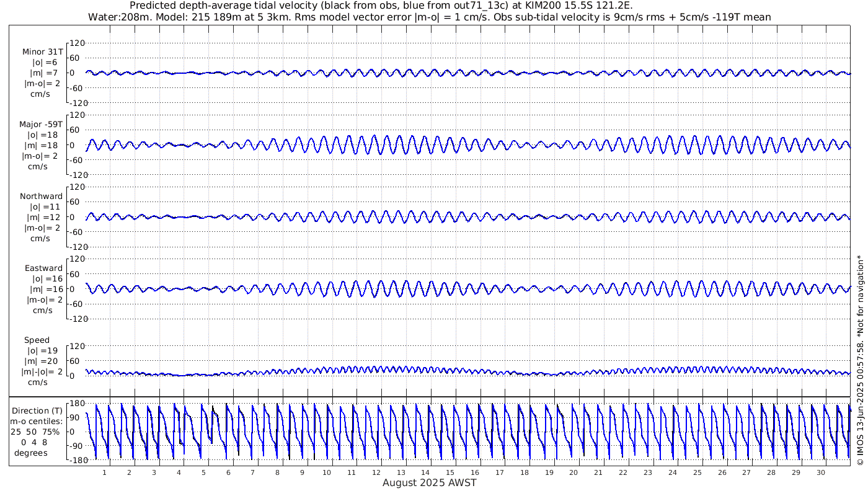Screen dimensions: 868x496
Task: Click the 'Speed' panel label
Action: 37,340
